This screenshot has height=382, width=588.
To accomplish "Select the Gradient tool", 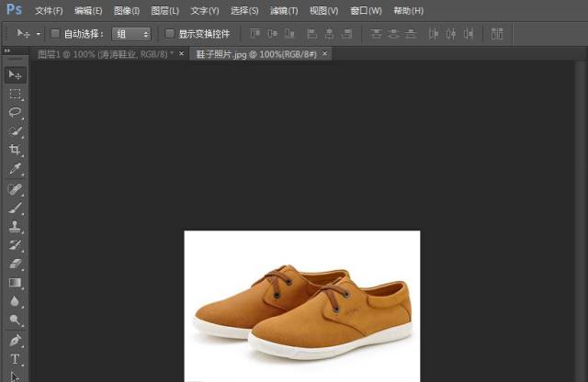I will [15, 283].
